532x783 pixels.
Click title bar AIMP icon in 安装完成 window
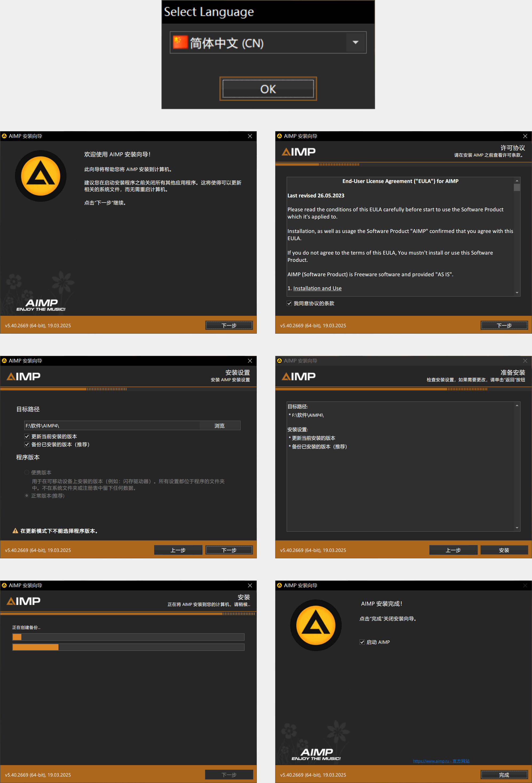click(x=279, y=586)
